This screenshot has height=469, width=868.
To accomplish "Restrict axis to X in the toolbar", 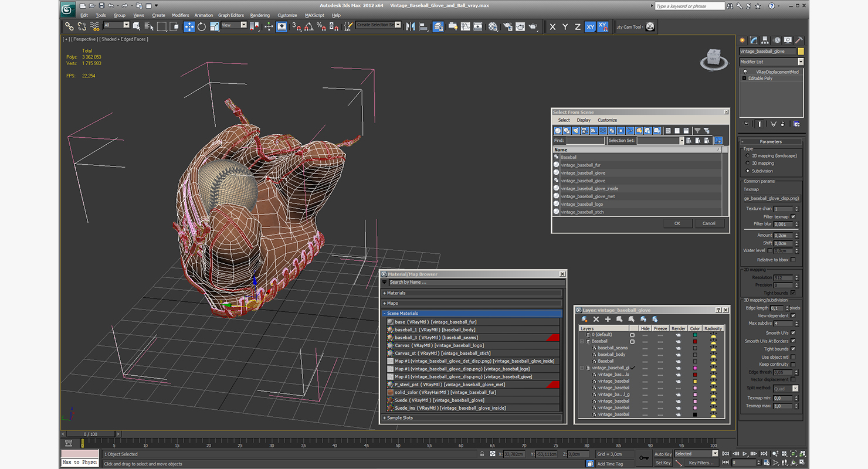I will (x=552, y=26).
